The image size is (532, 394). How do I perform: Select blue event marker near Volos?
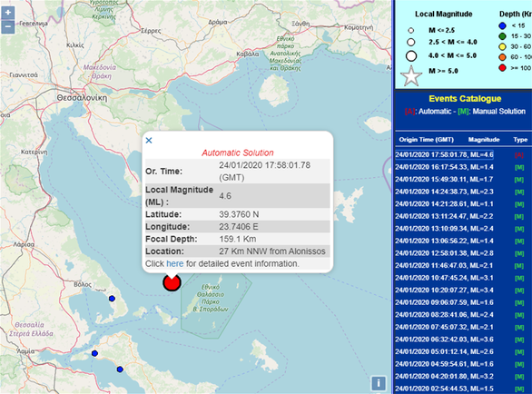click(112, 299)
